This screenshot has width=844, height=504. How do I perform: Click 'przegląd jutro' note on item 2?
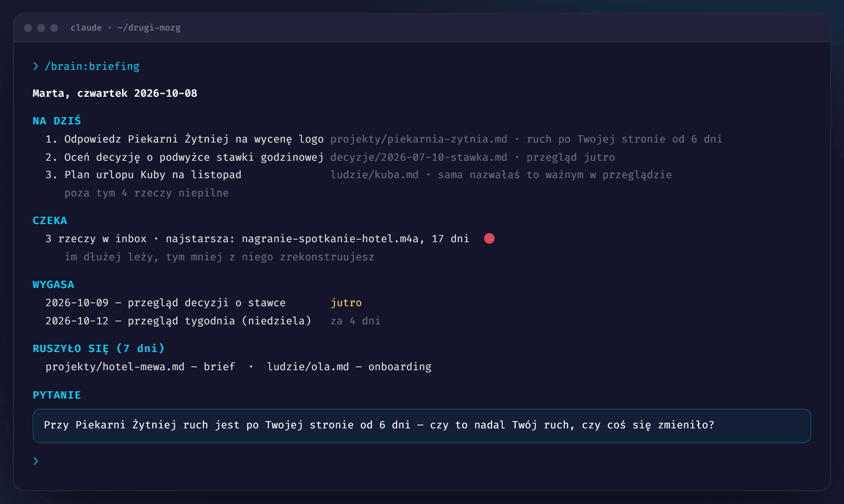(570, 157)
